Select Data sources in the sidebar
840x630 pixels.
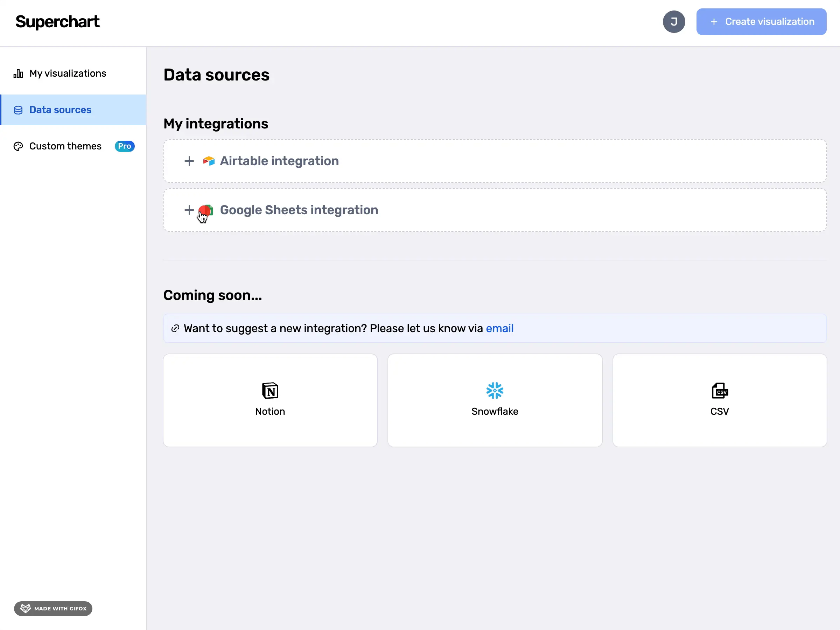click(x=73, y=110)
